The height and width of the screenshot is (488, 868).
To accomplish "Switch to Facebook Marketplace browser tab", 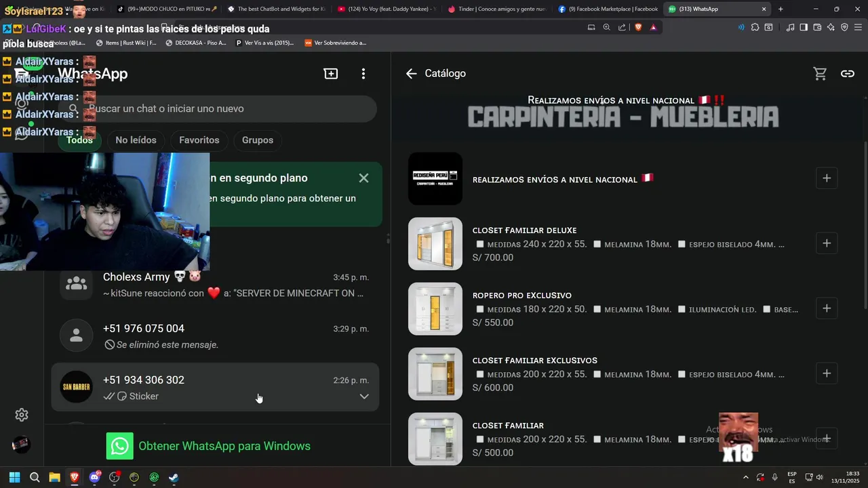I will pyautogui.click(x=608, y=9).
